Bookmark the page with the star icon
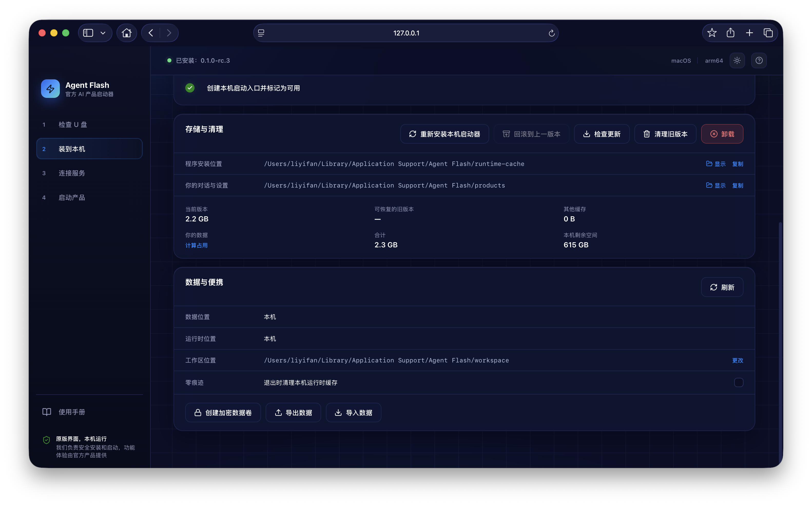This screenshot has height=506, width=812. pyautogui.click(x=712, y=33)
